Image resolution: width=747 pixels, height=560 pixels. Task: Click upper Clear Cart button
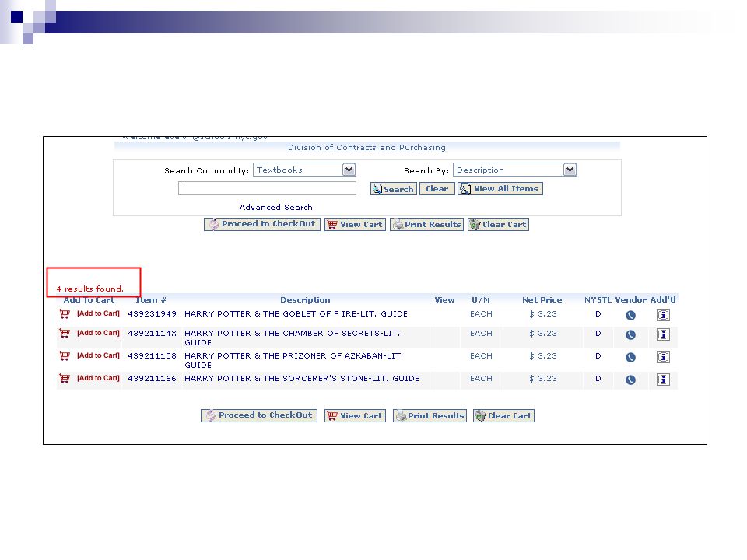pyautogui.click(x=498, y=224)
